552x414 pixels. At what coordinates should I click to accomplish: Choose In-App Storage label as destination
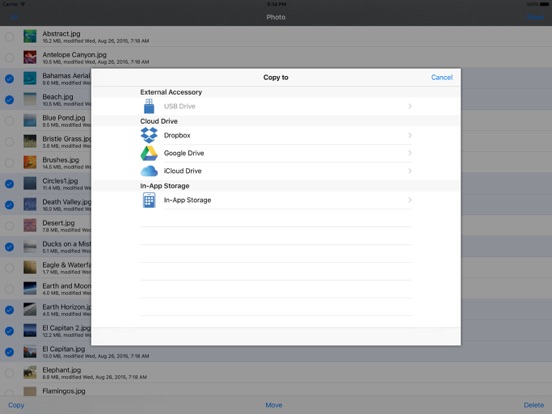tap(187, 200)
